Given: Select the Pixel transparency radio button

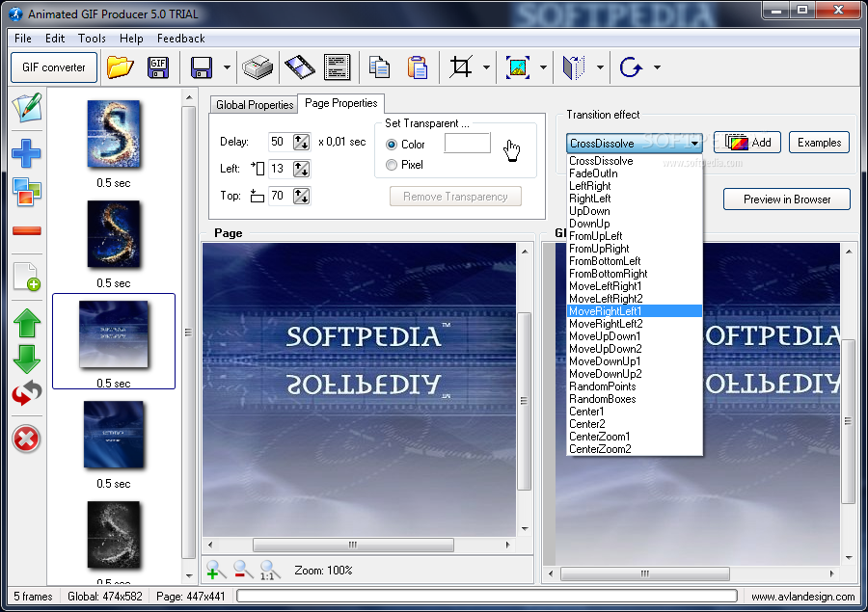Looking at the screenshot, I should [x=392, y=165].
